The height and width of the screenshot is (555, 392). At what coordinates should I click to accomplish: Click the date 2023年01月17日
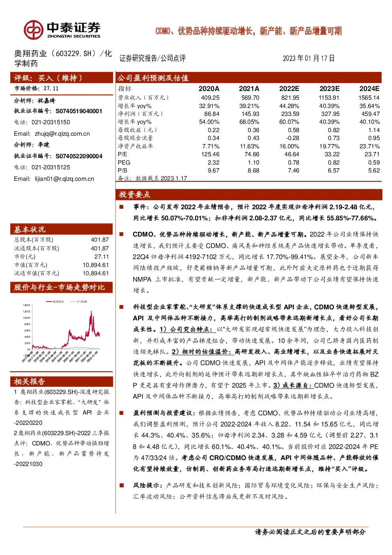click(x=309, y=58)
